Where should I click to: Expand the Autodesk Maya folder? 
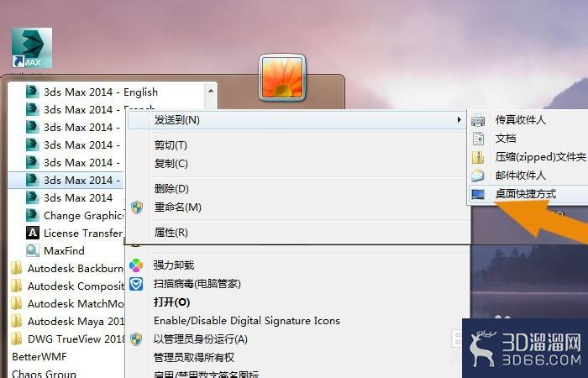click(x=76, y=322)
